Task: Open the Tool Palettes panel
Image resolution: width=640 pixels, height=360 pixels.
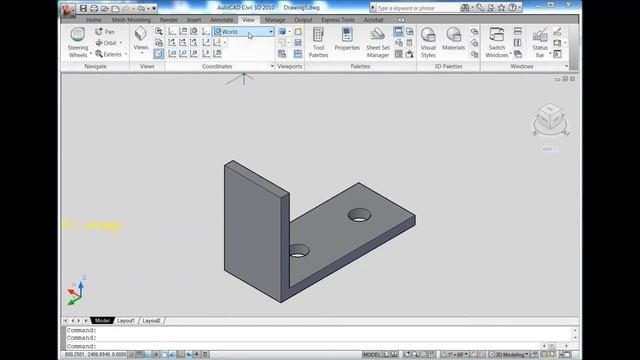Action: pyautogui.click(x=318, y=42)
